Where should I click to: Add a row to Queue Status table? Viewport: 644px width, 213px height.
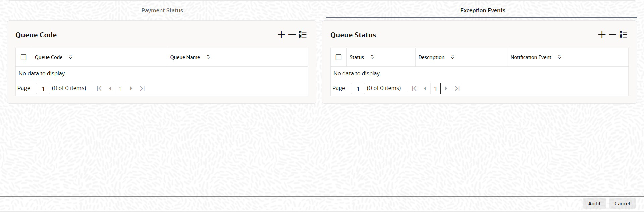[x=602, y=35]
